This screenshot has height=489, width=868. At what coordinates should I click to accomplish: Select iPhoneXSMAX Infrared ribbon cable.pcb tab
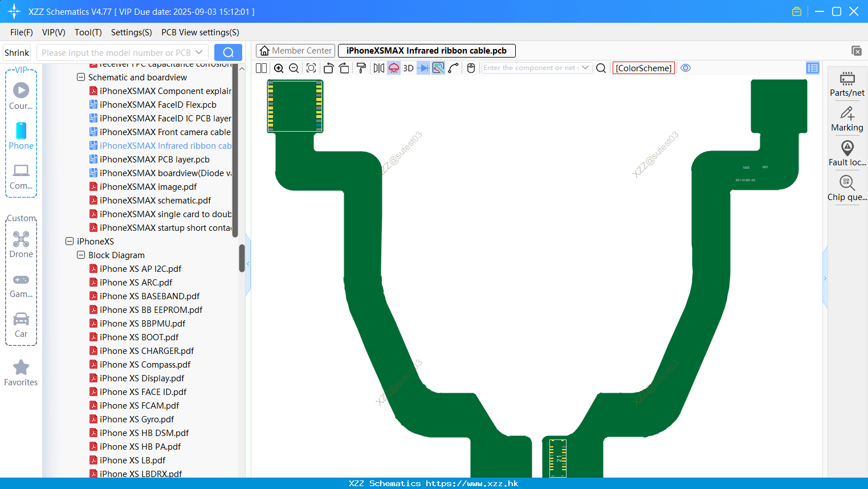426,51
